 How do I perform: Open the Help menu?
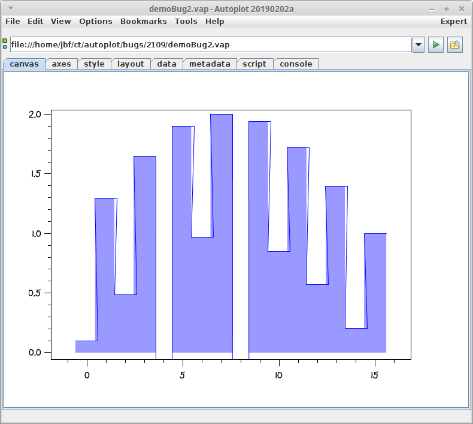(214, 21)
